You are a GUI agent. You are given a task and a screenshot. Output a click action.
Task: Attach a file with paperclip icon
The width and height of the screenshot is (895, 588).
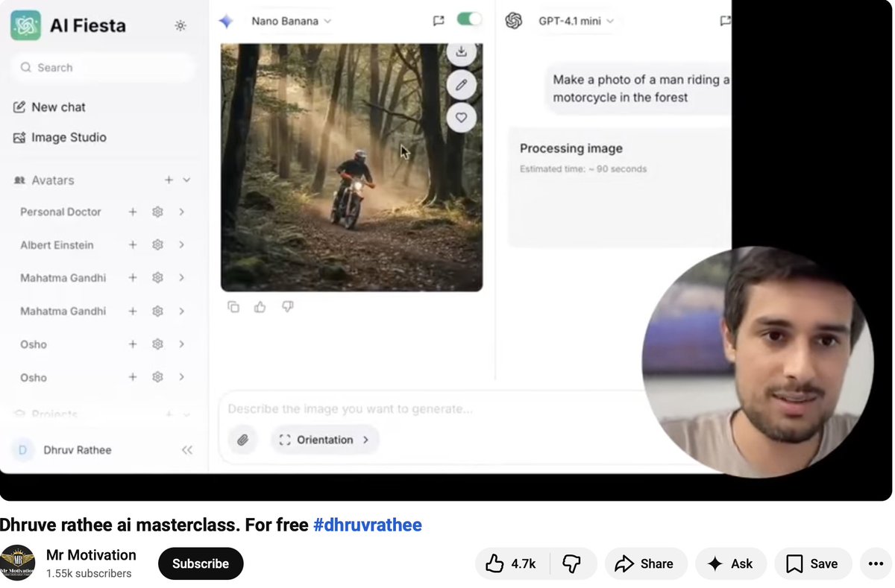pos(242,440)
